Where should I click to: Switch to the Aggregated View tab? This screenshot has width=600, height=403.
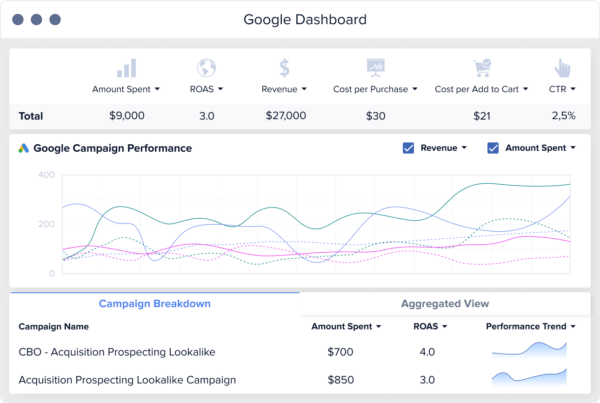[445, 303]
